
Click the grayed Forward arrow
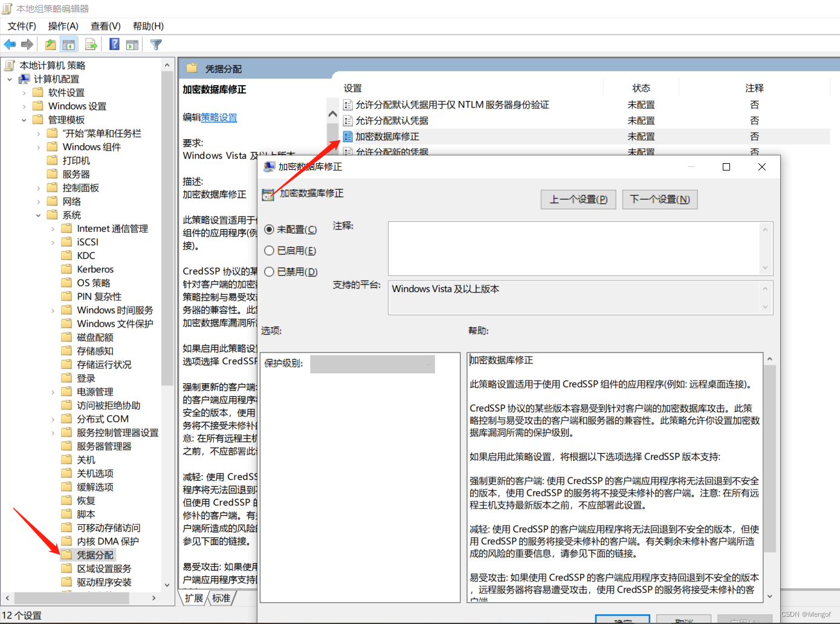pos(27,44)
